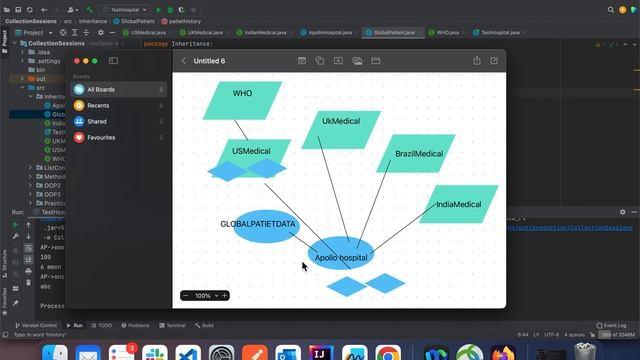This screenshot has width=640, height=360.
Task: Go back from the Untitled 6 board
Action: (183, 61)
